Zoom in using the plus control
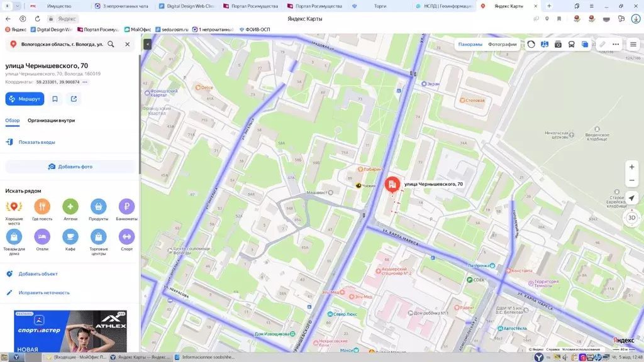 tap(631, 167)
